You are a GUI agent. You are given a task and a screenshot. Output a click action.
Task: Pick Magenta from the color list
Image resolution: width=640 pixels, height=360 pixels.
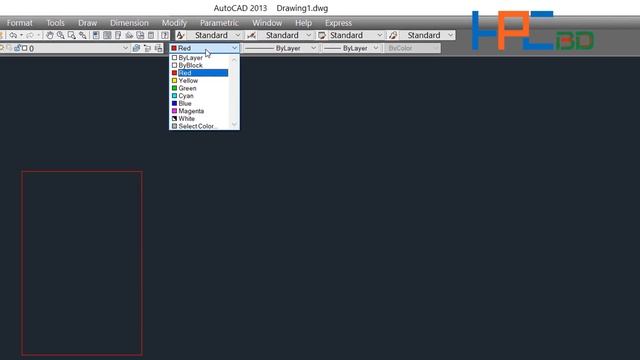coord(200,111)
